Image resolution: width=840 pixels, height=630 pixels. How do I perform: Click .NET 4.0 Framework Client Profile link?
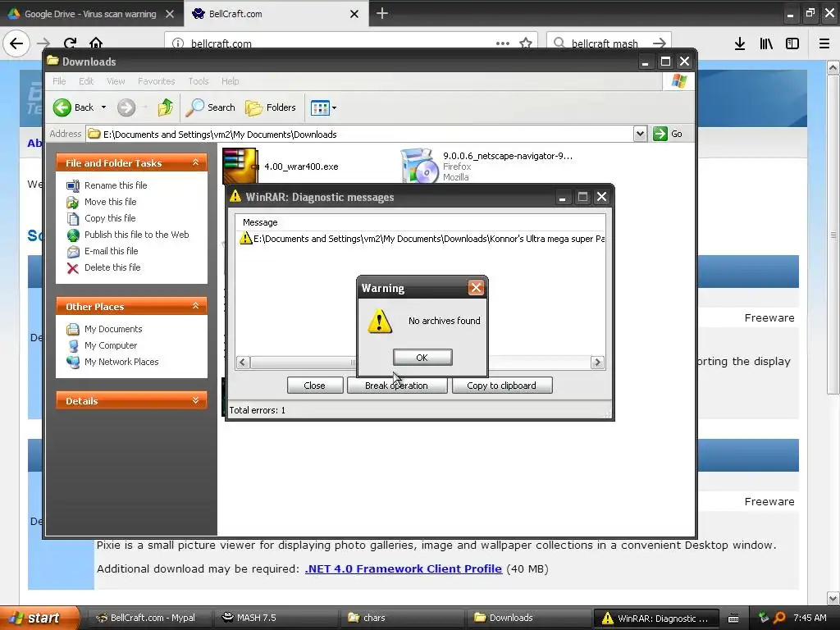click(x=404, y=569)
